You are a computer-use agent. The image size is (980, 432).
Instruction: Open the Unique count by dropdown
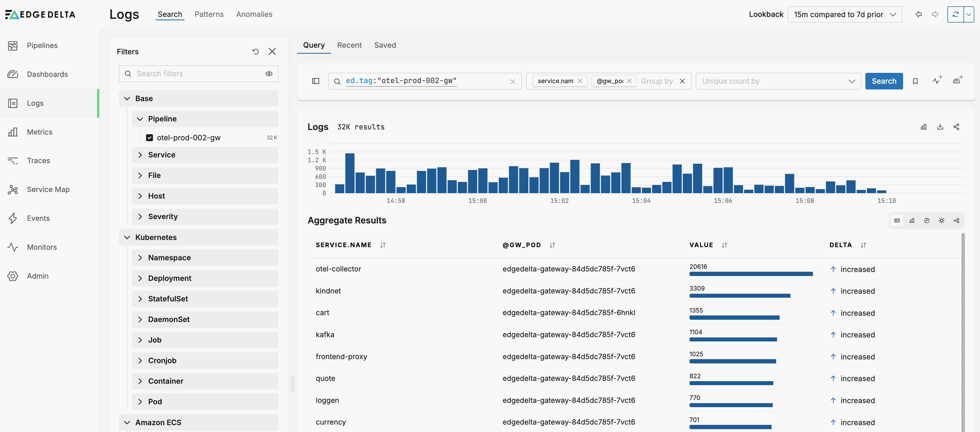pos(778,81)
